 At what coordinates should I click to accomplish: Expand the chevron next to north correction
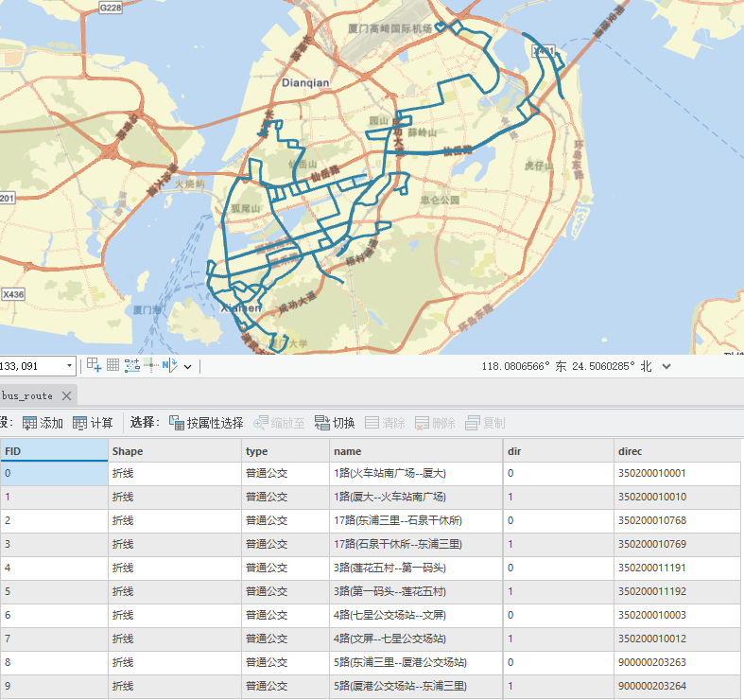tap(188, 367)
